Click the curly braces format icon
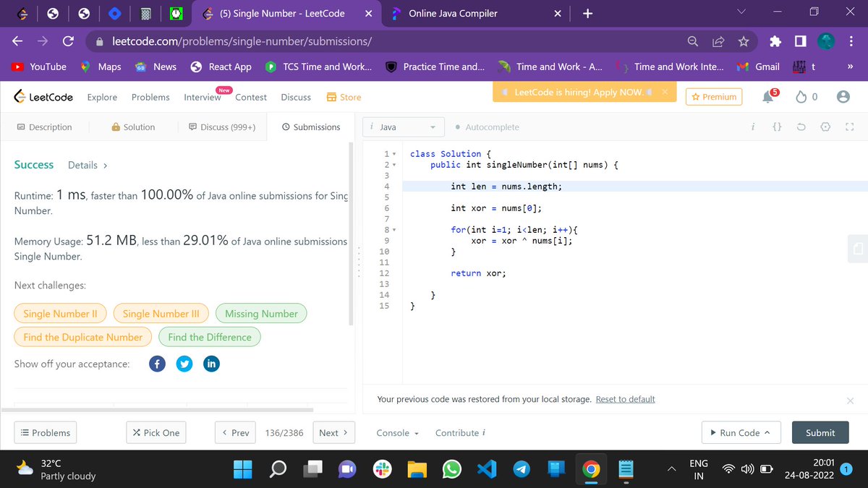The image size is (868, 488). (x=777, y=127)
